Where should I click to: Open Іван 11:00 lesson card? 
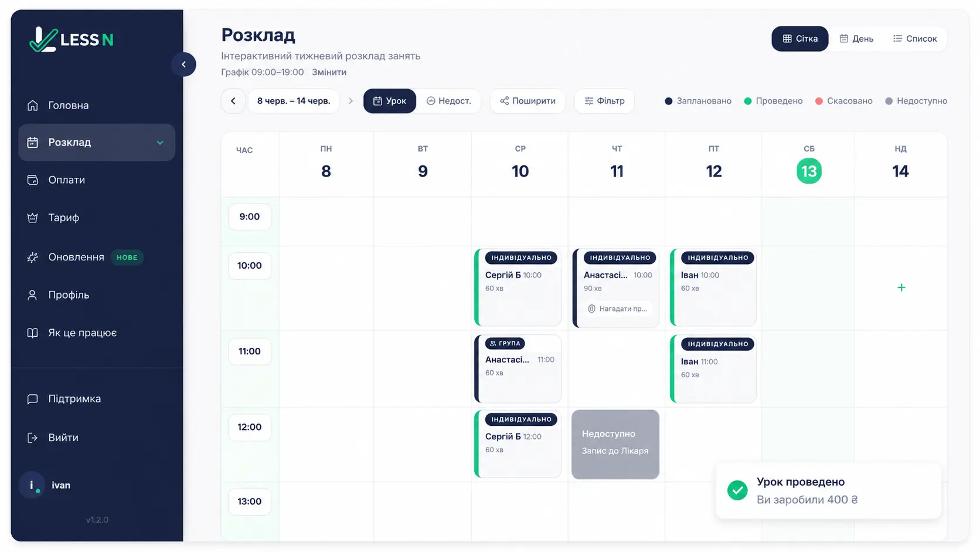point(713,369)
